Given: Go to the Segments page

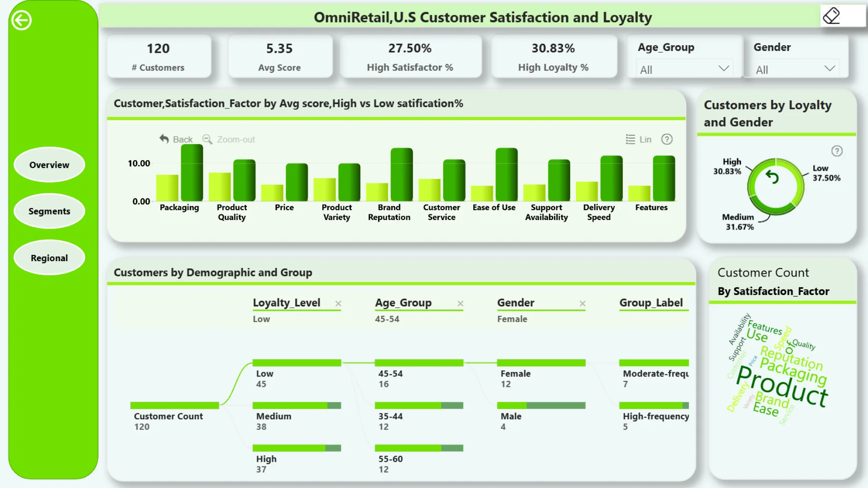Looking at the screenshot, I should [49, 211].
